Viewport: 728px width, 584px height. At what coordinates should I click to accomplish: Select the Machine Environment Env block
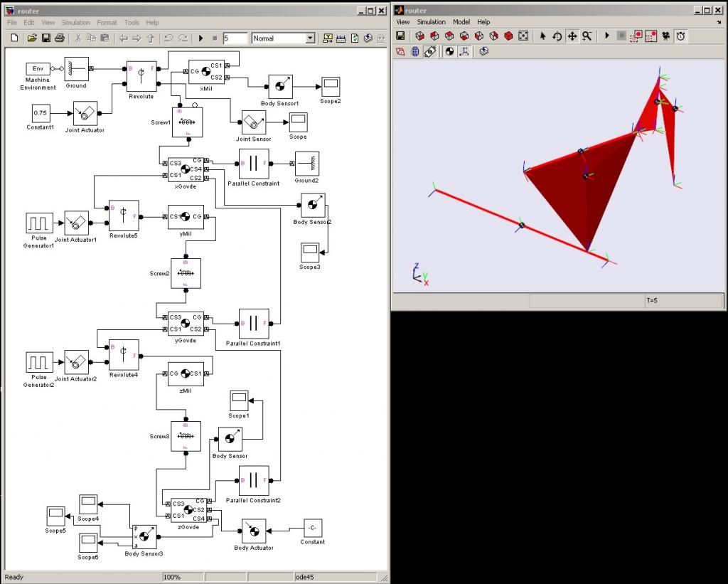(38, 69)
